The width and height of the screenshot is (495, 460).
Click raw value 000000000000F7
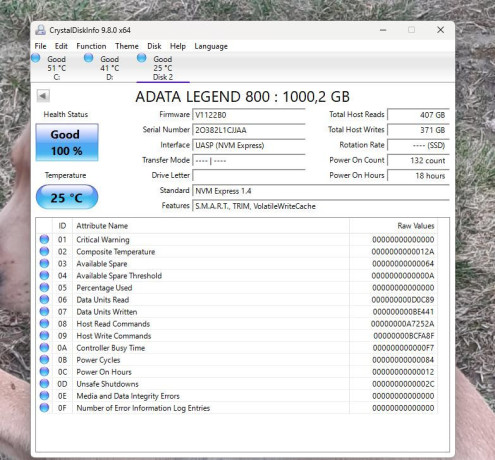(403, 348)
